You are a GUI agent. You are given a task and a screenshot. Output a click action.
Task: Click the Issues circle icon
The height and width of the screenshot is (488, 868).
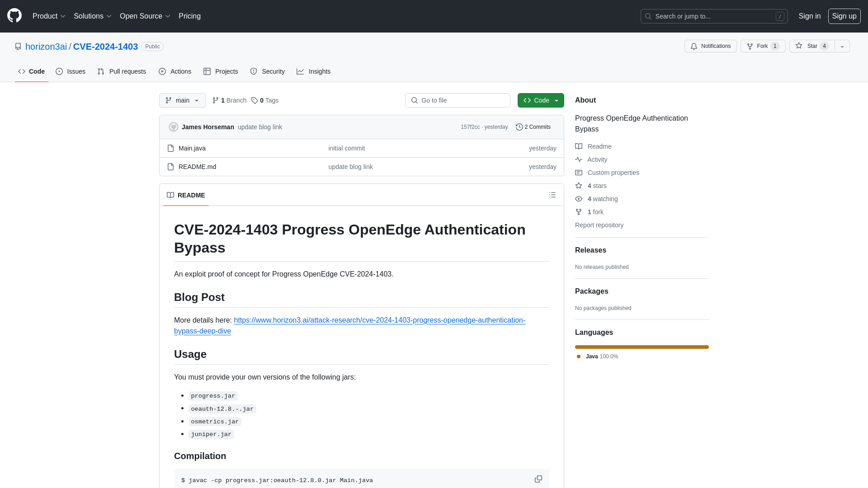[60, 71]
